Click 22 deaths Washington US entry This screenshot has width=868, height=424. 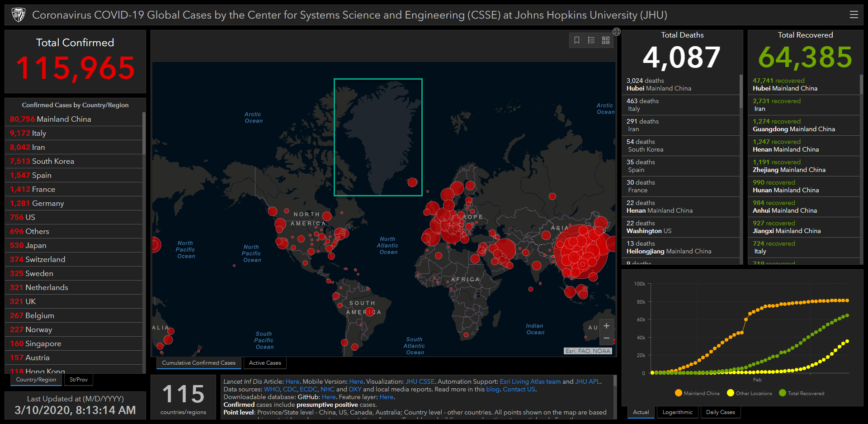tap(681, 227)
